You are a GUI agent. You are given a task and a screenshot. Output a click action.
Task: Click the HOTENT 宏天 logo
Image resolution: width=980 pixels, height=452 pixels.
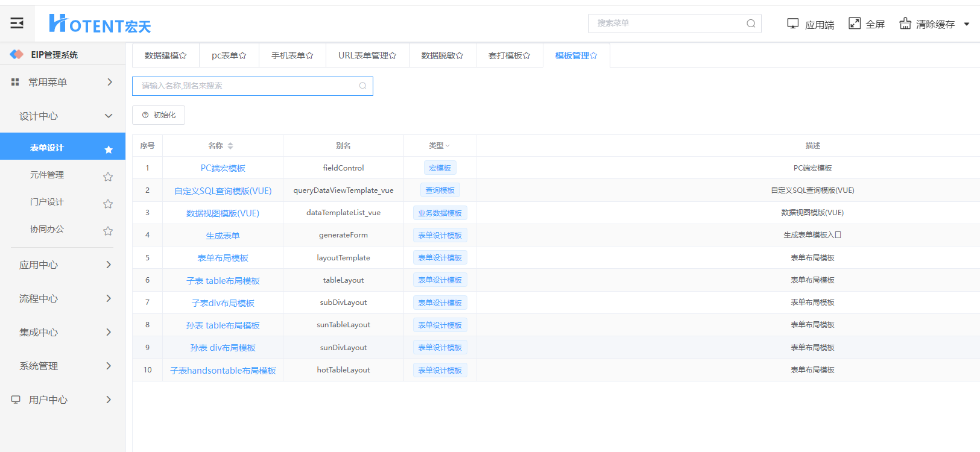tap(100, 24)
